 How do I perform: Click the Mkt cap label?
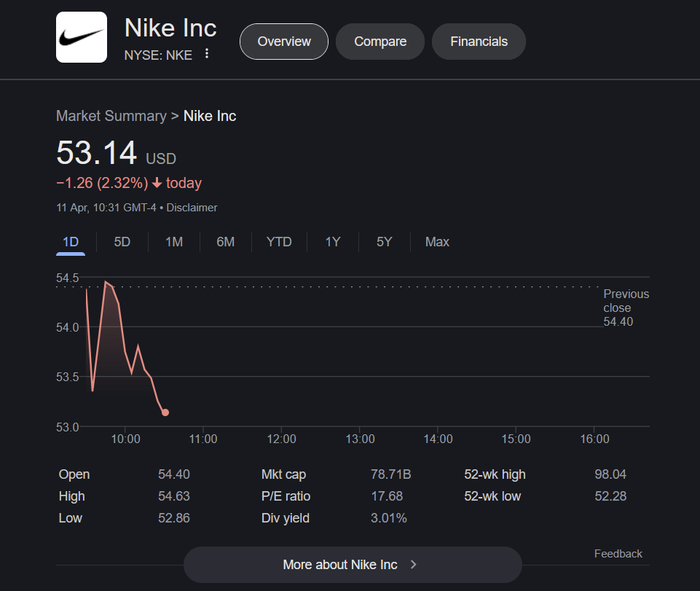coord(283,474)
